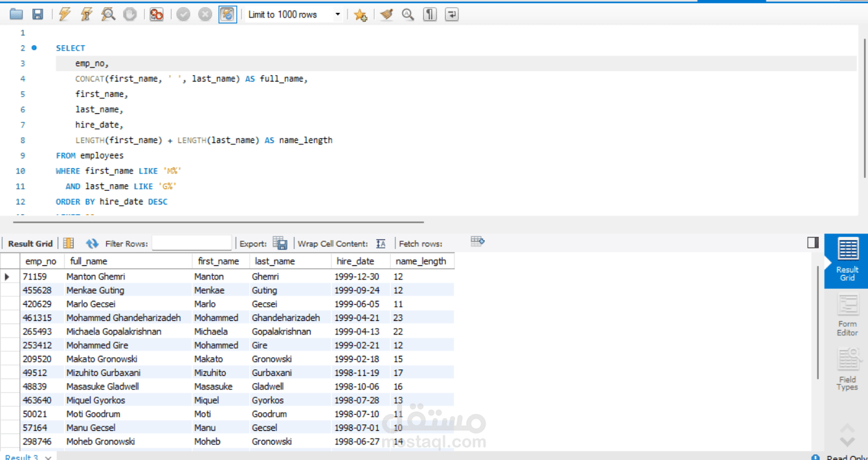Open the find panel magnifier
Screen dimensions: 868x460
click(x=408, y=14)
